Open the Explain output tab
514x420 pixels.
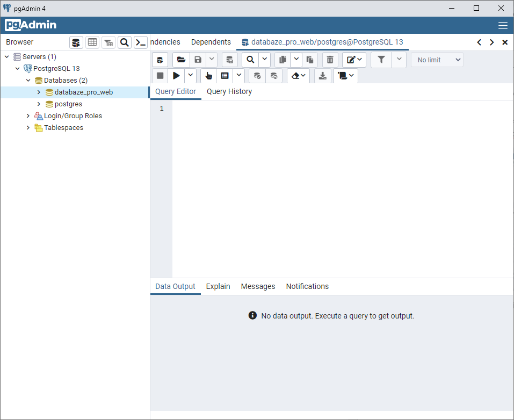(218, 287)
